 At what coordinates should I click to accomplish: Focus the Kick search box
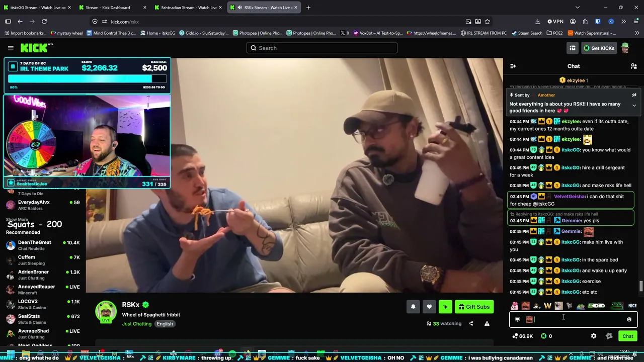click(x=322, y=48)
